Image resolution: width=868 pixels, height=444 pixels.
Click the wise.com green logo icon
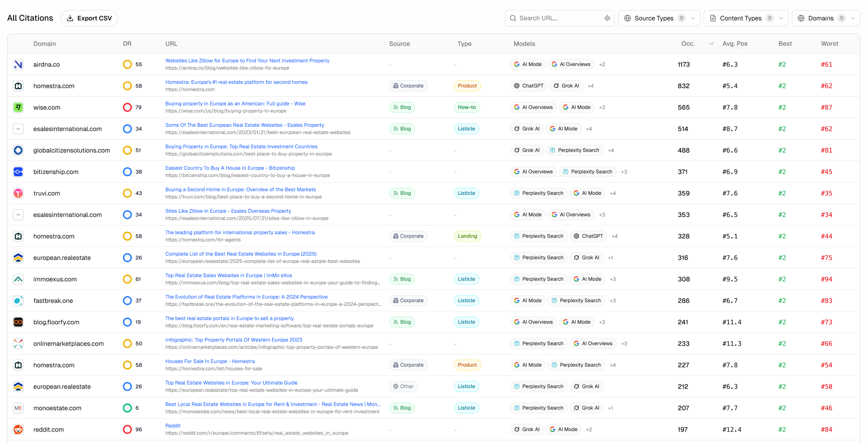coord(18,107)
